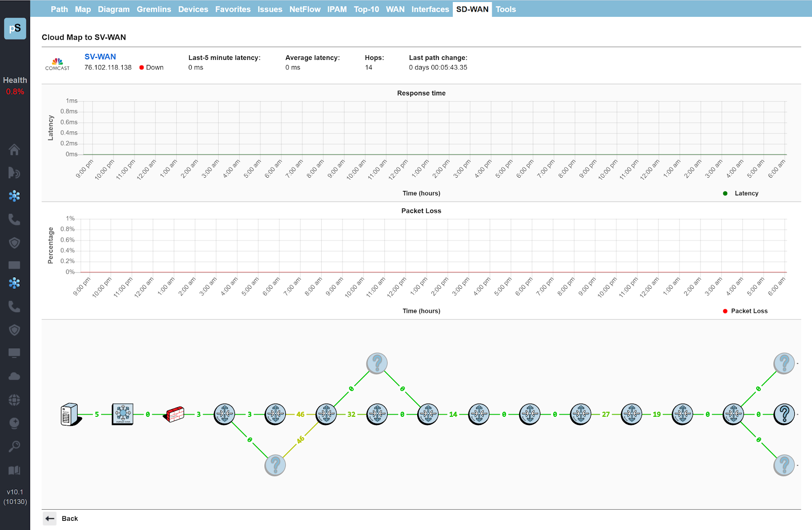This screenshot has height=530, width=812.
Task: Open the SV-WAN link
Action: pos(100,57)
